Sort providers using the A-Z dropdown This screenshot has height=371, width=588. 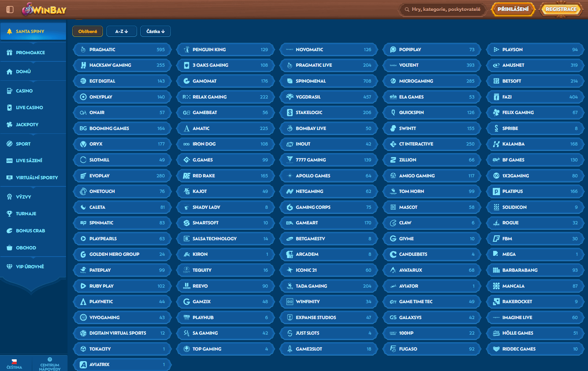click(121, 31)
